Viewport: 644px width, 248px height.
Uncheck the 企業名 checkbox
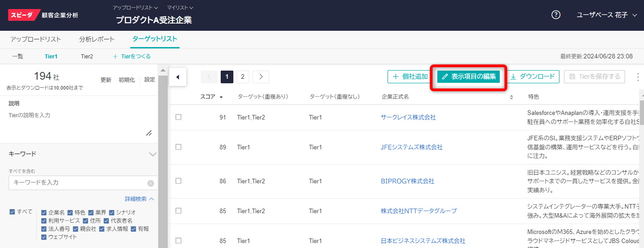coord(44,212)
